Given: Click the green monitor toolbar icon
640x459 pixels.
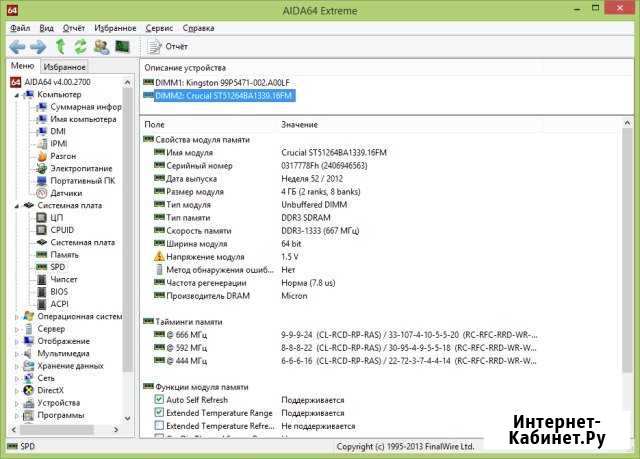Looking at the screenshot, I should click(x=122, y=47).
